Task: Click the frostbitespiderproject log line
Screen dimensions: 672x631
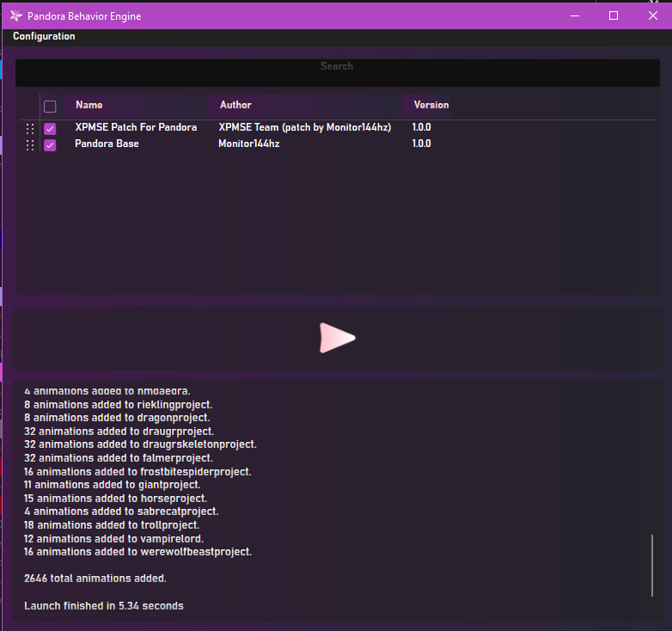Action: 137,472
